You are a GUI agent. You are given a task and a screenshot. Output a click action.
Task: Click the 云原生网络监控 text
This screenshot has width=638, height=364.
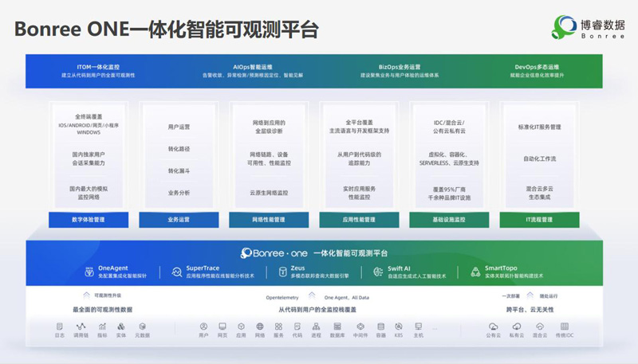click(x=269, y=193)
